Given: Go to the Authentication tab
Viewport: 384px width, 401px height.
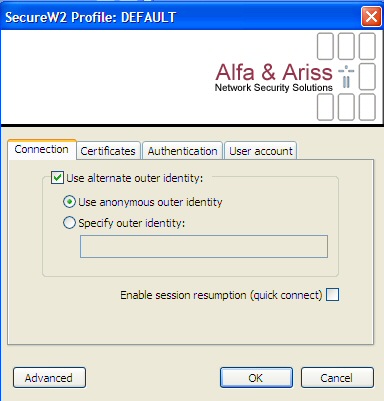Looking at the screenshot, I should (182, 151).
